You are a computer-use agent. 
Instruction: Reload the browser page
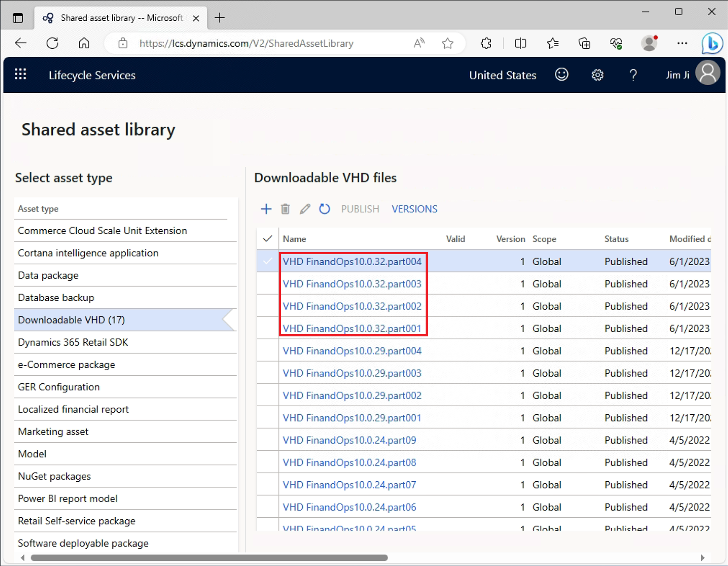53,43
